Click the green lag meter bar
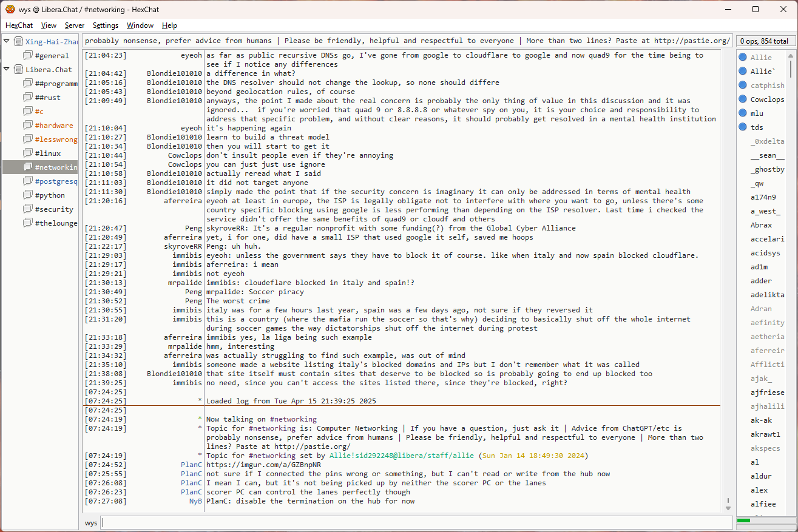 click(743, 520)
